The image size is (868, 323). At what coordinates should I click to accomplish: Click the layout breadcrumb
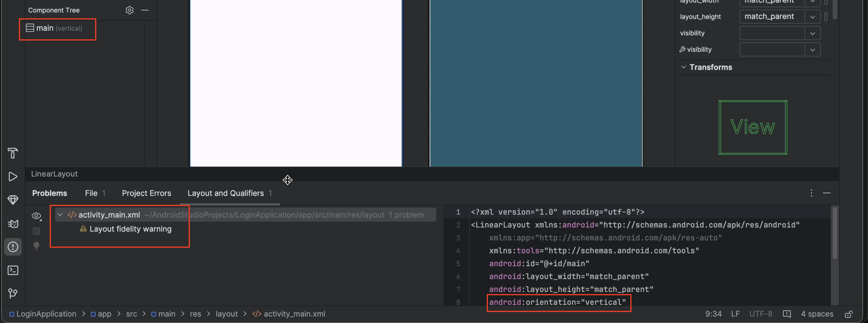click(x=226, y=314)
